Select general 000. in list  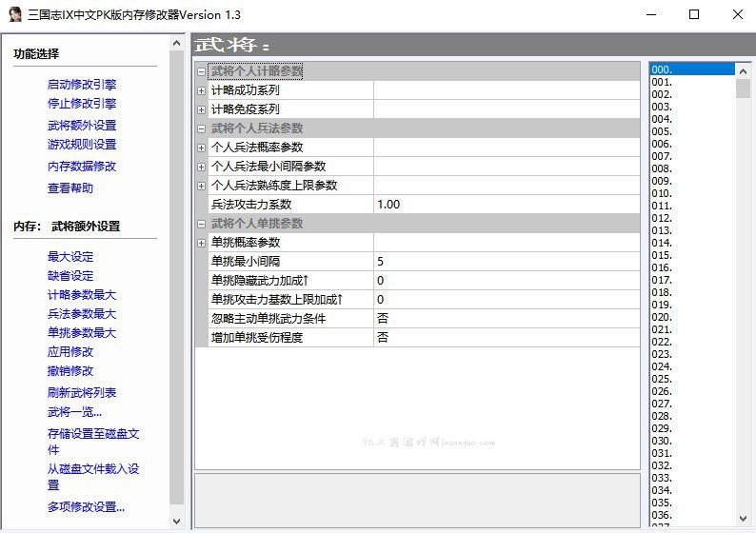click(x=692, y=69)
